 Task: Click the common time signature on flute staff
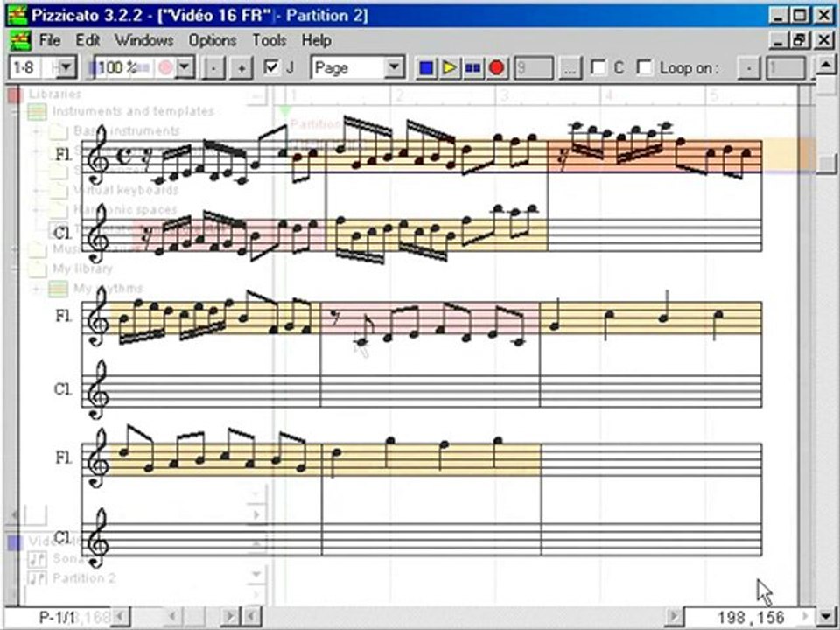tap(124, 156)
